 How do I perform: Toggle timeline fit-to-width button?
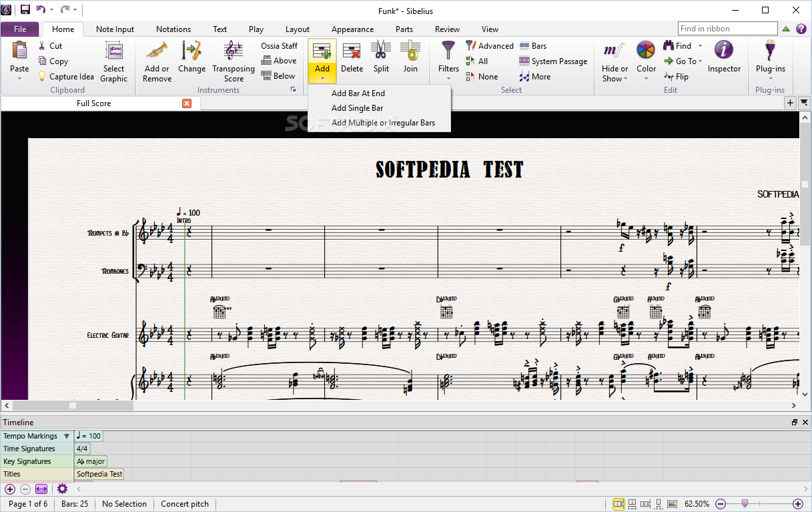(41, 489)
